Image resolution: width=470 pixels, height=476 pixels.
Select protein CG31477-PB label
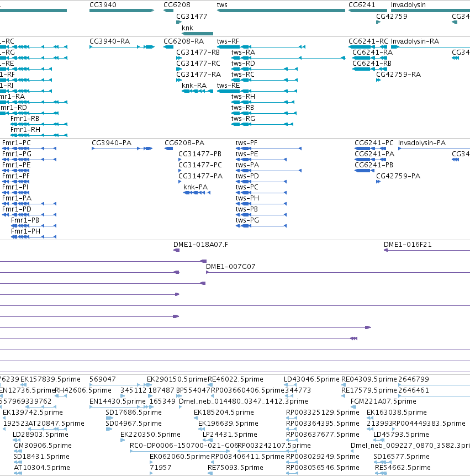point(200,154)
